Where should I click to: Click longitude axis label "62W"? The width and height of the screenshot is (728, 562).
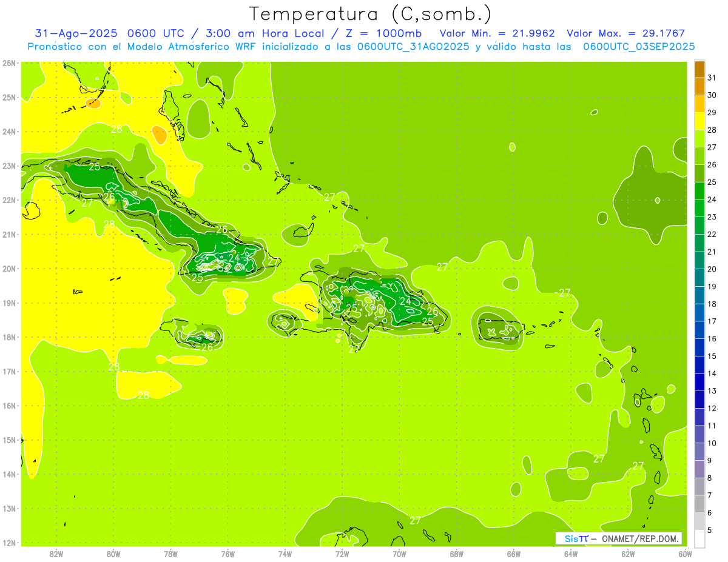pos(628,553)
